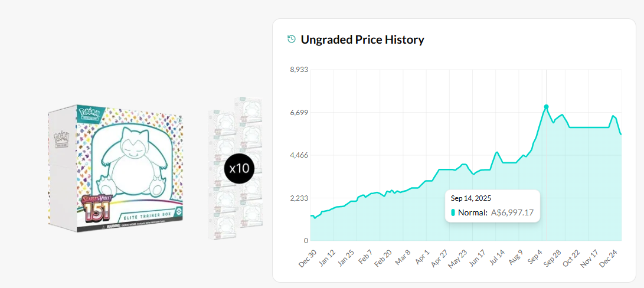Click the 4,466 y-axis value
The height and width of the screenshot is (288, 644).
pos(298,155)
